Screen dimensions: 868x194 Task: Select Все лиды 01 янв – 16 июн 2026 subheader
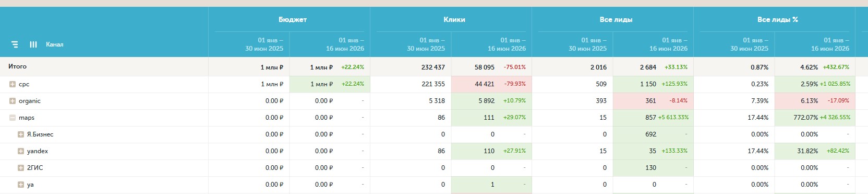[x=668, y=44]
